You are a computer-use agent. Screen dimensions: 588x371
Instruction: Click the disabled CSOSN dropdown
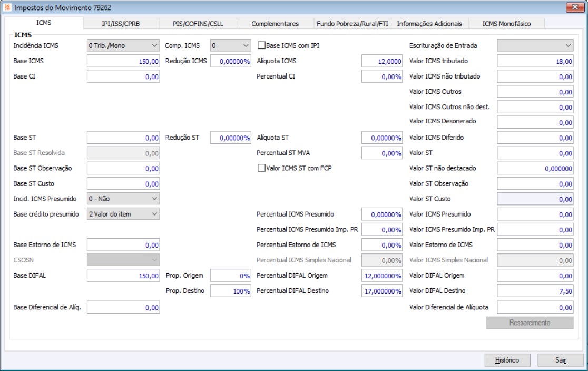click(x=123, y=260)
